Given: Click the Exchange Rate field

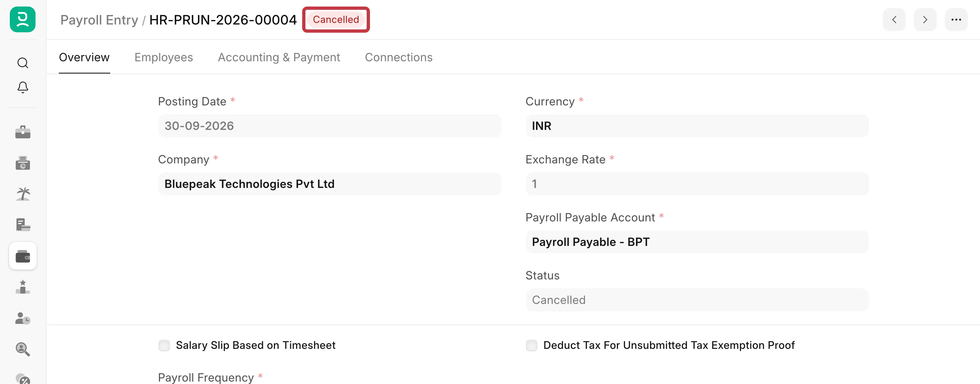Looking at the screenshot, I should click(x=697, y=184).
